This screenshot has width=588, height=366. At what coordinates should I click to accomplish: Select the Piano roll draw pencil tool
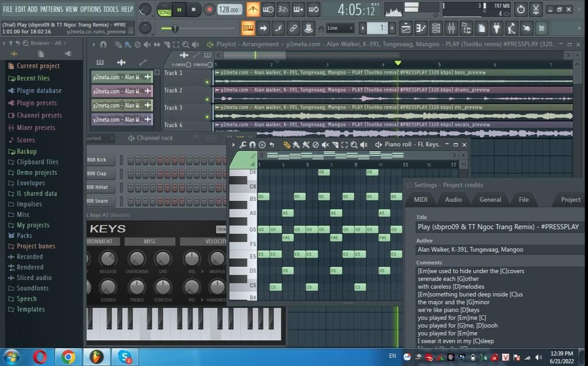tap(287, 145)
